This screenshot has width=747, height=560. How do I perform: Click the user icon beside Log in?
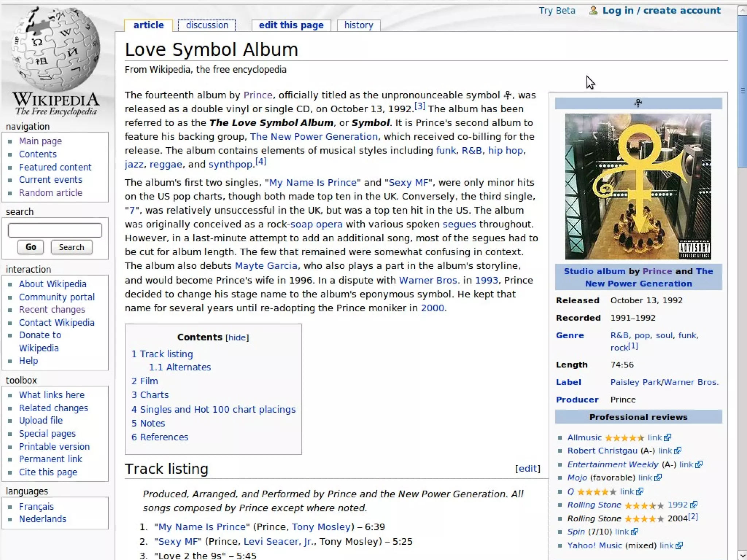coord(593,11)
